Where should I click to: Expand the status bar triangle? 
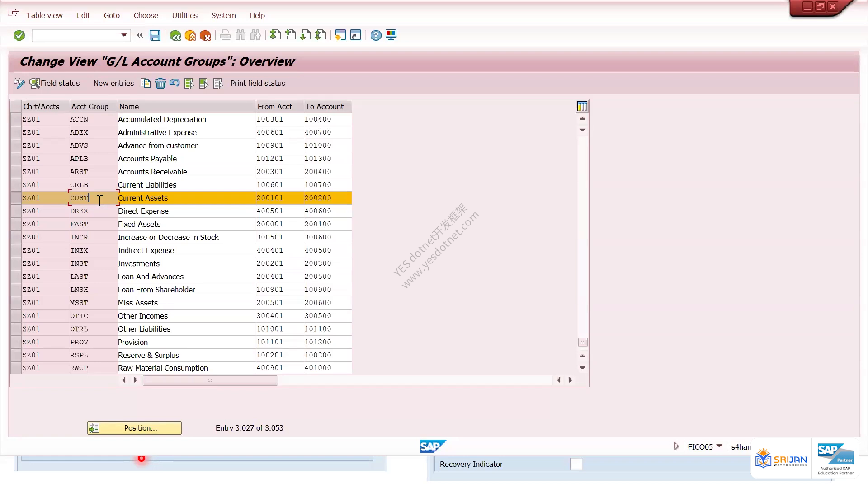point(676,446)
